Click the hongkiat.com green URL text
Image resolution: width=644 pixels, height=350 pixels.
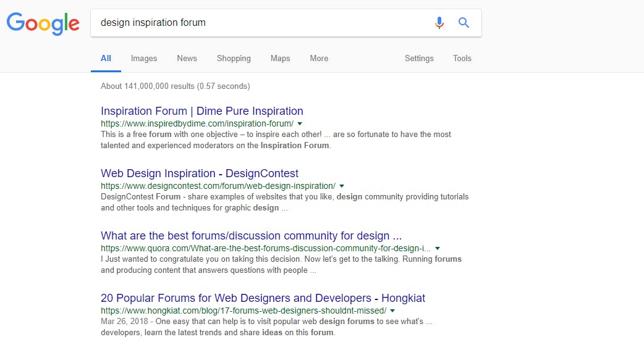coord(244,310)
